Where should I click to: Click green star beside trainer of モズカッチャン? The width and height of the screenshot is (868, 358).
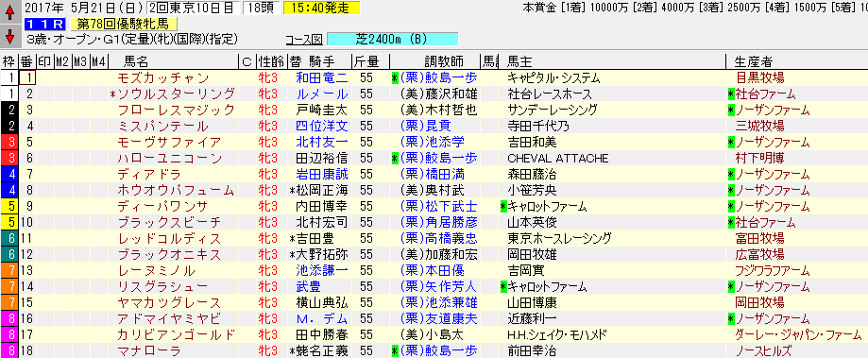pos(394,78)
